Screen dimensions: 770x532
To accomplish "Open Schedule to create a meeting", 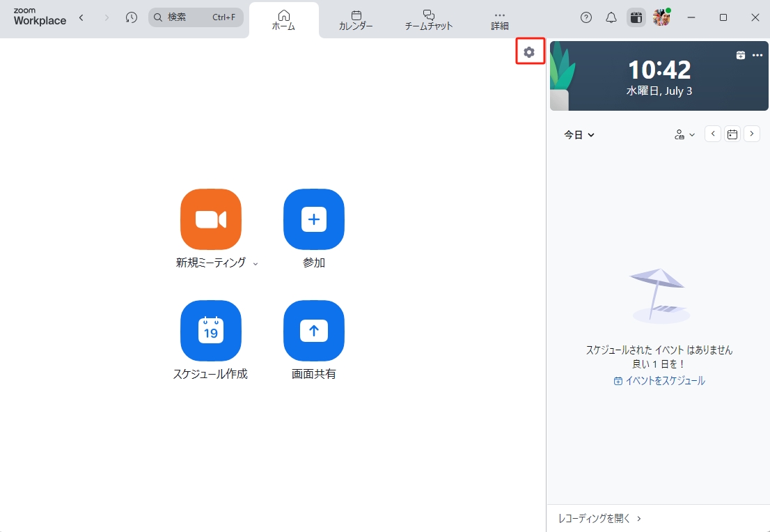I will (211, 331).
